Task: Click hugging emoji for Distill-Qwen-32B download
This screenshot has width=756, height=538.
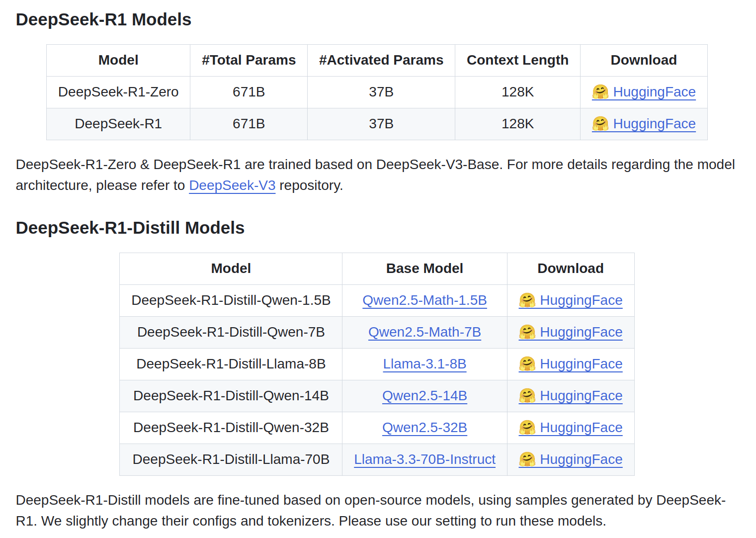Action: [x=527, y=428]
